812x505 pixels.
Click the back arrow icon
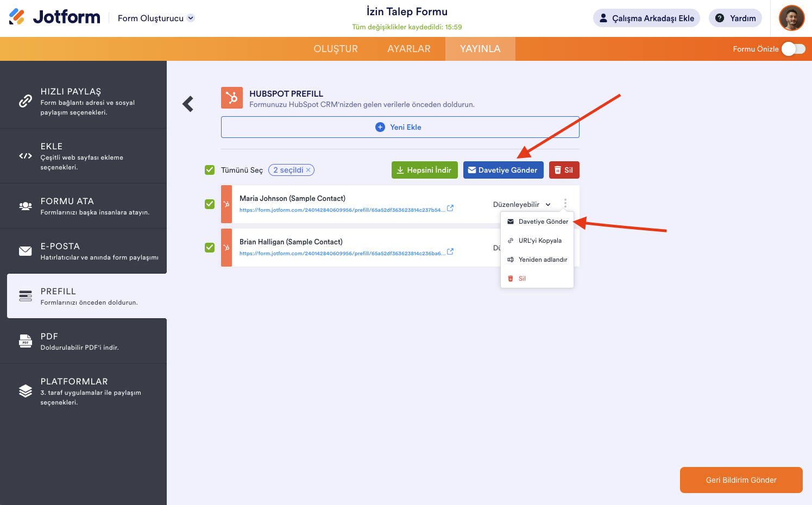(x=188, y=104)
